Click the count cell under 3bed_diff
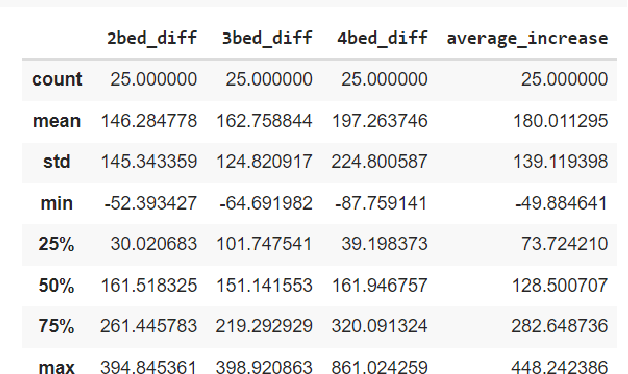 tap(269, 79)
